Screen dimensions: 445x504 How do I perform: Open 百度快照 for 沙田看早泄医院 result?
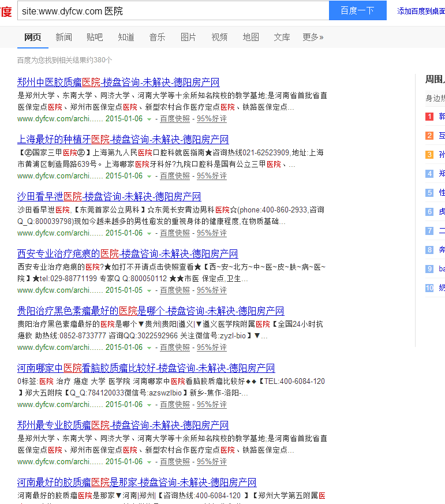pos(175,233)
